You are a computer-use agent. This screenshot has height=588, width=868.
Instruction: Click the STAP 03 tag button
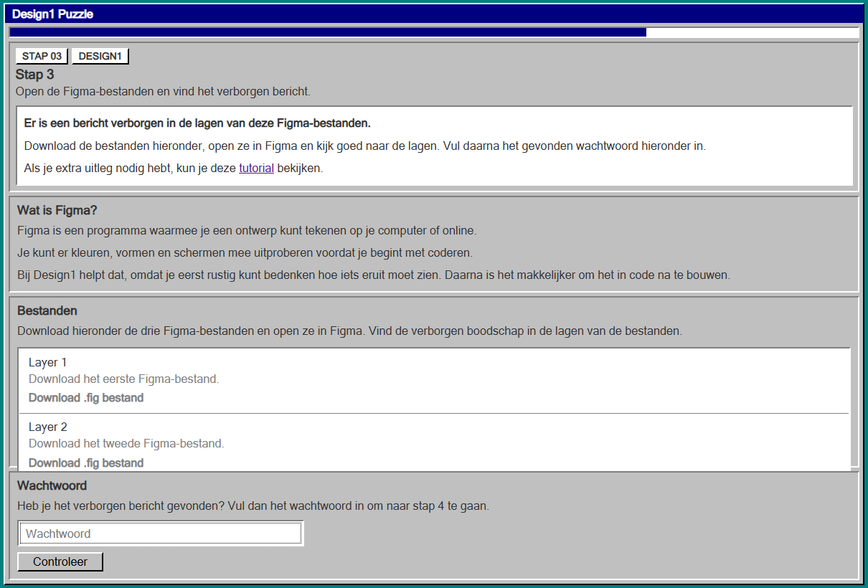(42, 56)
